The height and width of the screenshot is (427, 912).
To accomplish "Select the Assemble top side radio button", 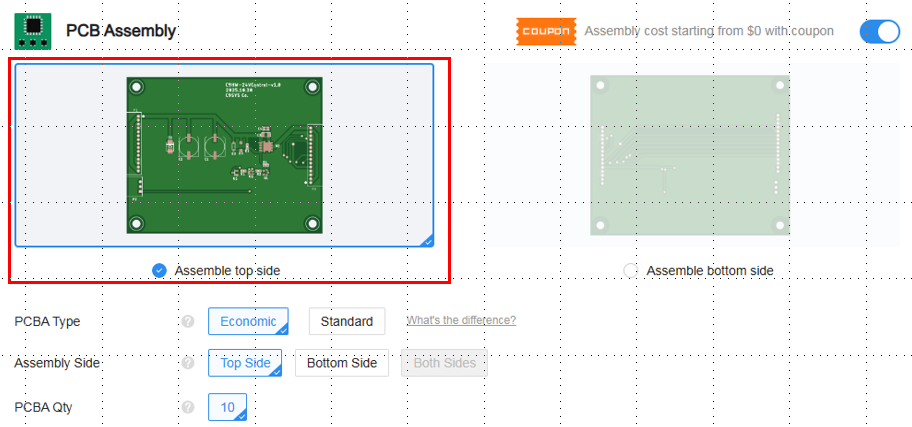I will click(159, 271).
